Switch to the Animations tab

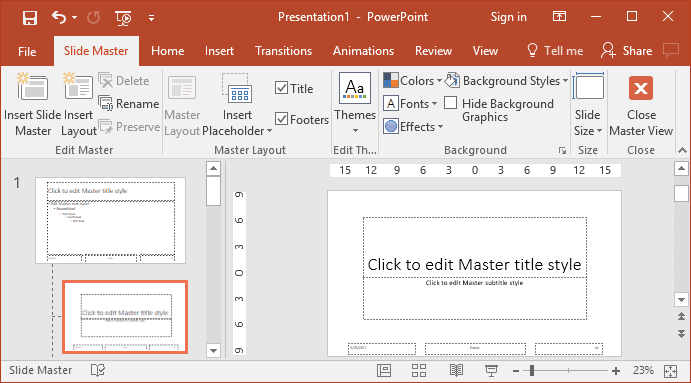(363, 51)
